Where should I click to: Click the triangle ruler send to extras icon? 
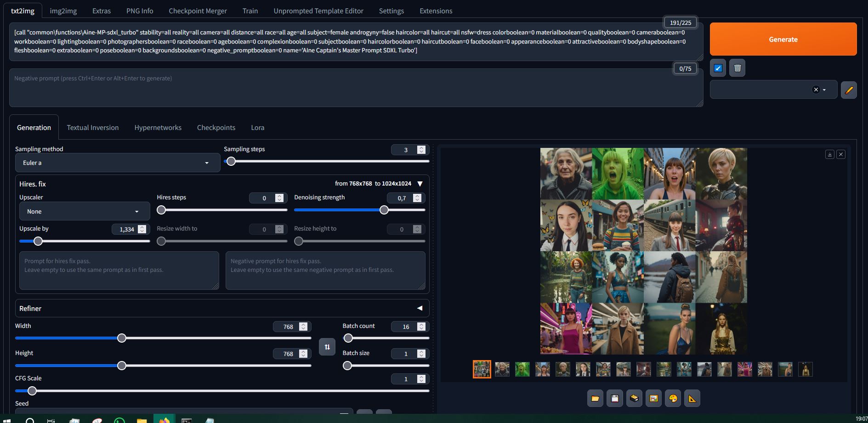click(692, 399)
